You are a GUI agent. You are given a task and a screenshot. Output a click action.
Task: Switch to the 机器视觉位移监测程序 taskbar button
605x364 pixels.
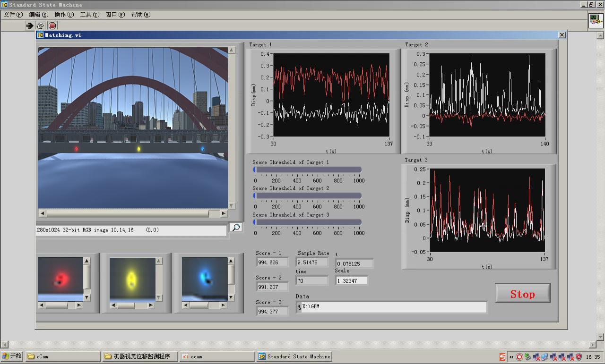[140, 356]
